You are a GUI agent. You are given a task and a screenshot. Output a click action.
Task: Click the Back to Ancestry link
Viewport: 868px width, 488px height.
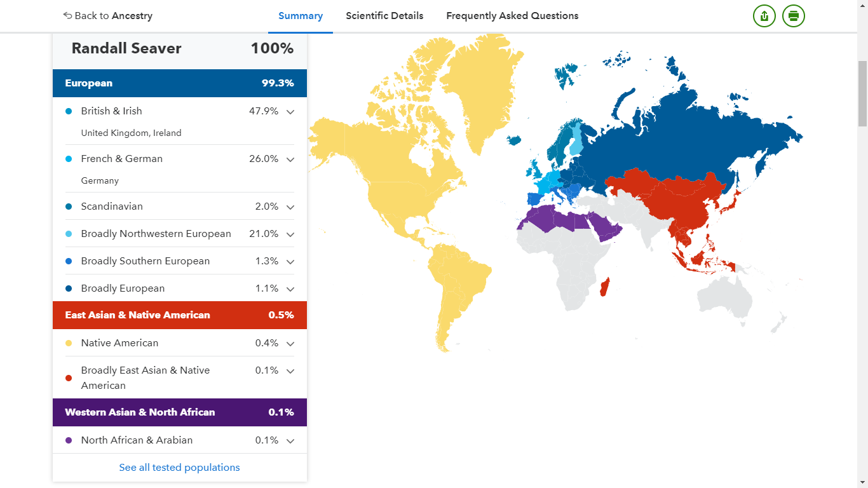point(108,16)
